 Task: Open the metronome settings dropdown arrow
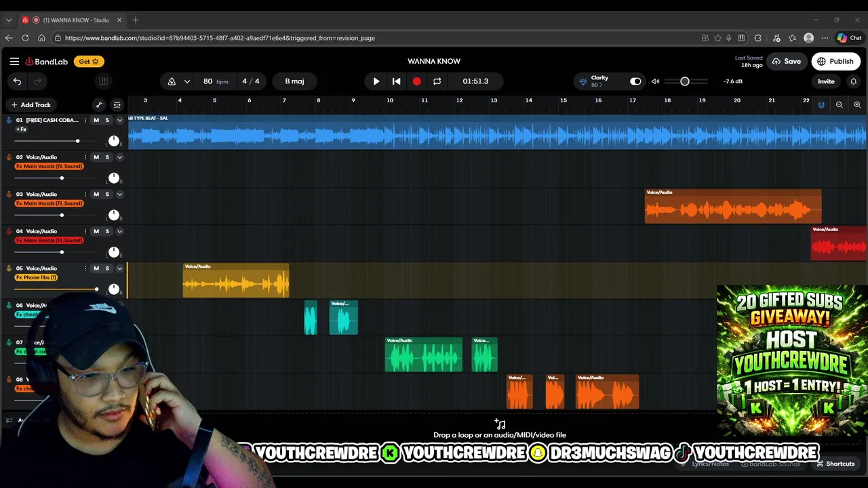click(x=186, y=81)
